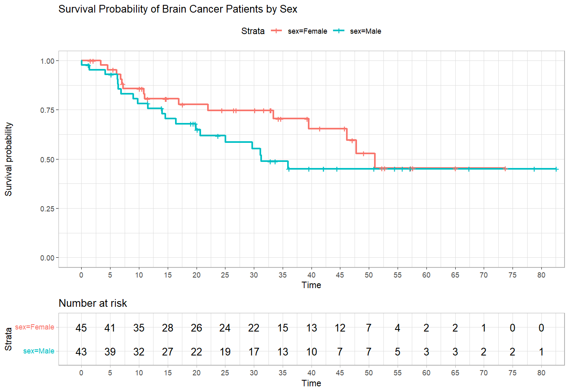The width and height of the screenshot is (569, 392).
Task: Select the sex=Female legend label
Action: (307, 31)
